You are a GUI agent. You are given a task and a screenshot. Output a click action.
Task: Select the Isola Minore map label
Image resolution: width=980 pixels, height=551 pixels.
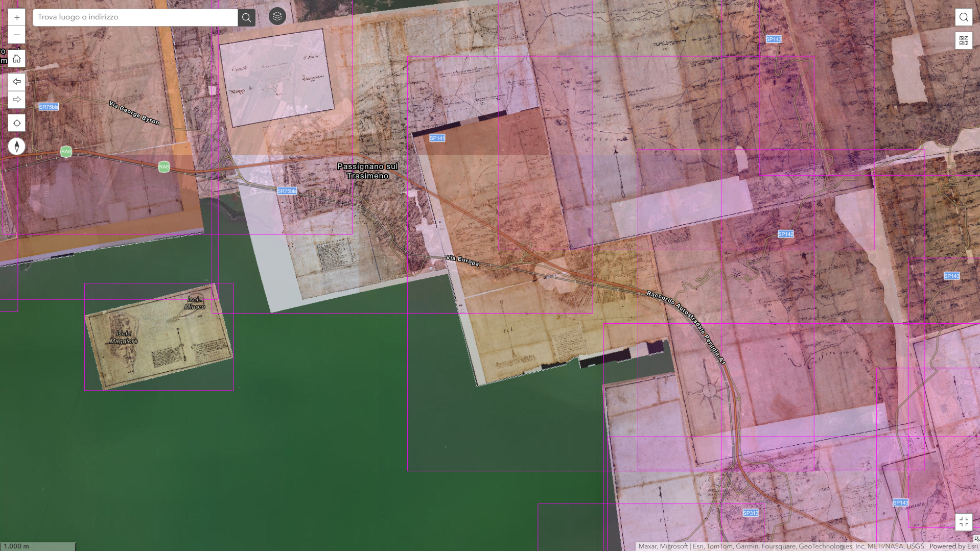coord(195,303)
